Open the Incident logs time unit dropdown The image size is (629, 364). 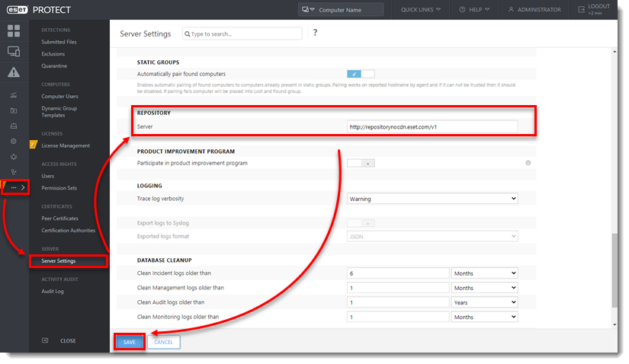click(484, 273)
